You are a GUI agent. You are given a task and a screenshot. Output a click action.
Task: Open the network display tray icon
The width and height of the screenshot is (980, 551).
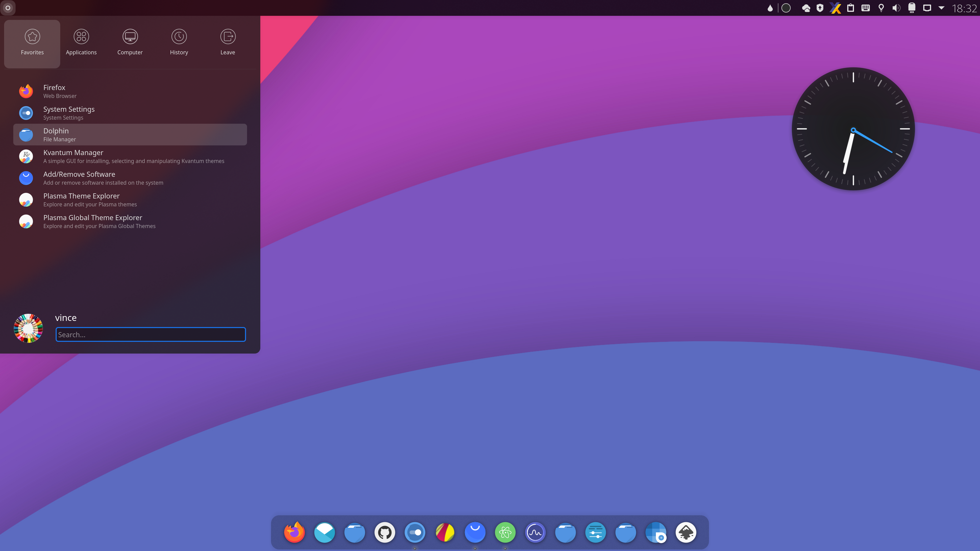tap(927, 8)
